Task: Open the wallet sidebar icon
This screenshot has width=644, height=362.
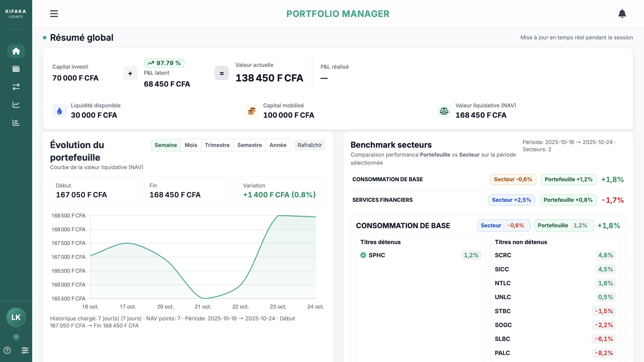Action: click(16, 69)
